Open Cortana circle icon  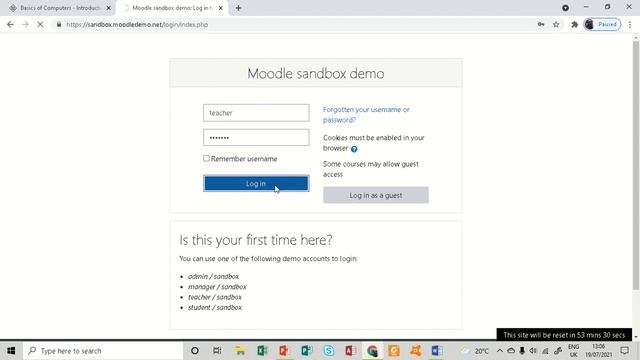tap(195, 351)
